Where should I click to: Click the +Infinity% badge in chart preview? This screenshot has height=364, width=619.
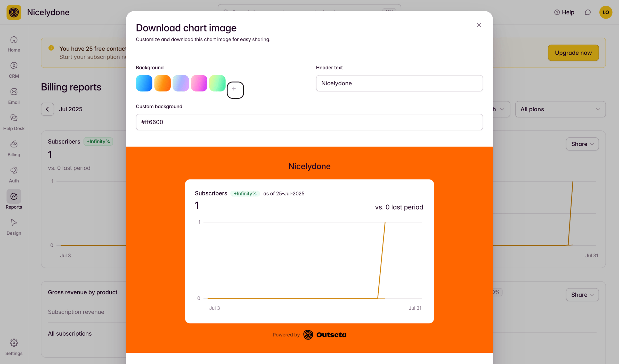(245, 194)
